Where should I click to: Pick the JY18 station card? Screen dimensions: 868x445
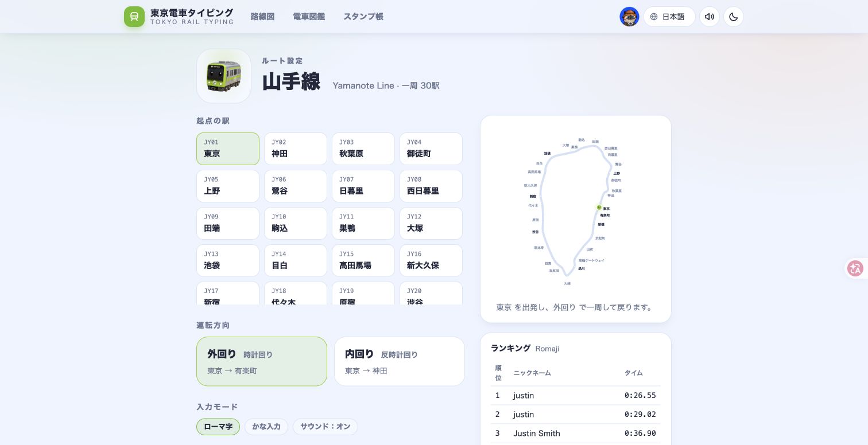(x=296, y=293)
